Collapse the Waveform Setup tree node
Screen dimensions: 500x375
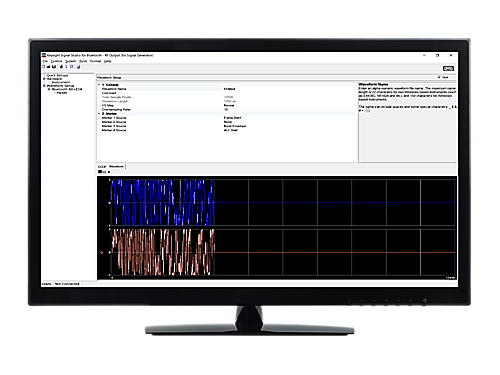coord(44,86)
